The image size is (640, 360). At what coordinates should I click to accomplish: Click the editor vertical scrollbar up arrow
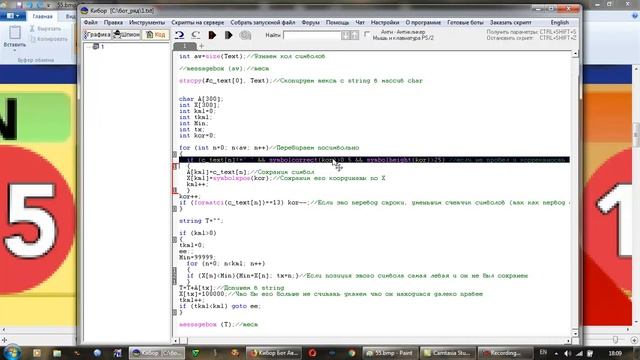(x=575, y=54)
